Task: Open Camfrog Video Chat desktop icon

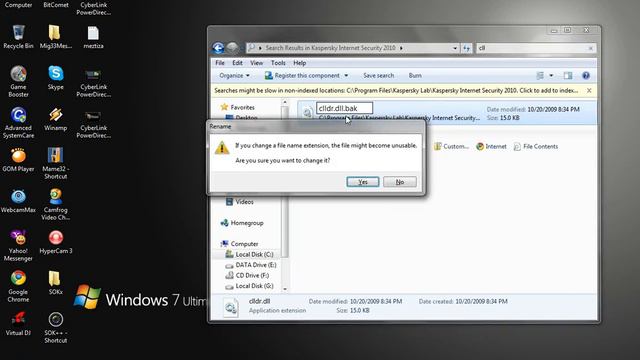Action: 56,204
